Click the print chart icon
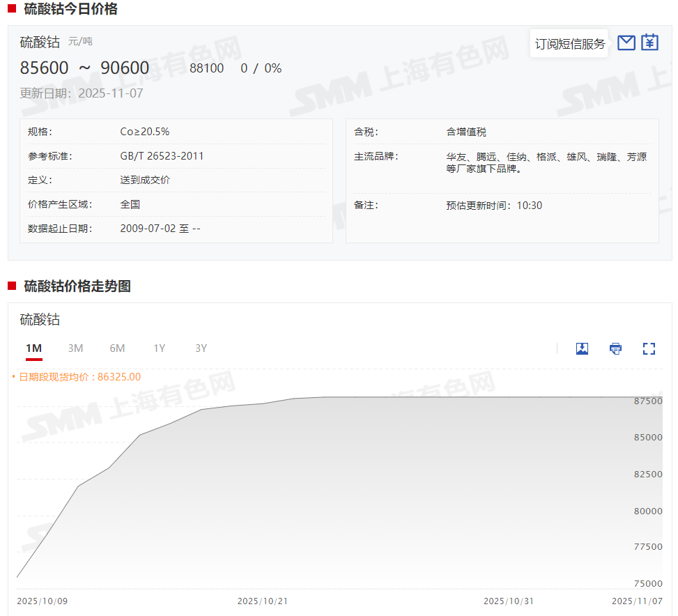 coord(615,348)
